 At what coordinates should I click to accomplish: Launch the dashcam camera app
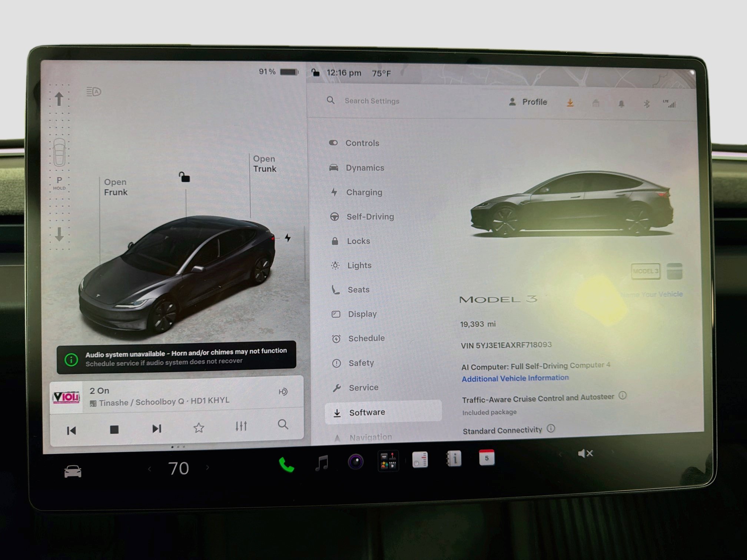356,461
